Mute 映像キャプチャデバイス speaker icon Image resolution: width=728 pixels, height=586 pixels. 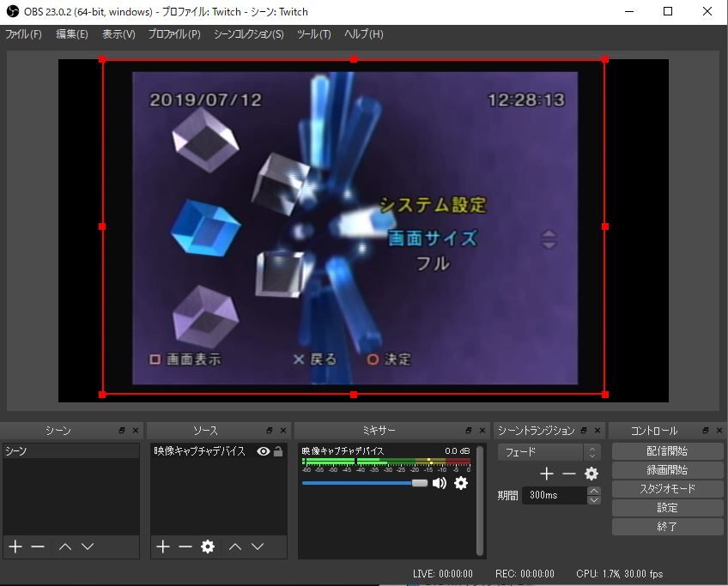pyautogui.click(x=439, y=483)
